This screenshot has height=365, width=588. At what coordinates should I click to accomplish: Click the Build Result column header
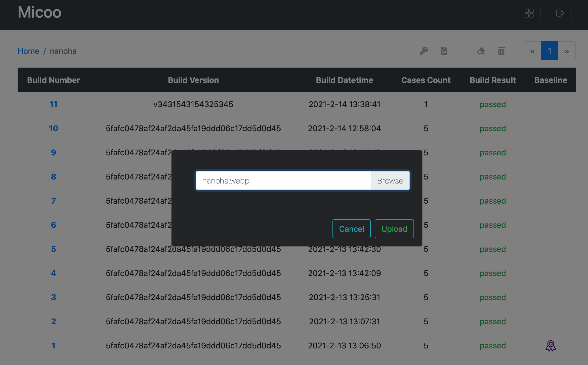[493, 80]
